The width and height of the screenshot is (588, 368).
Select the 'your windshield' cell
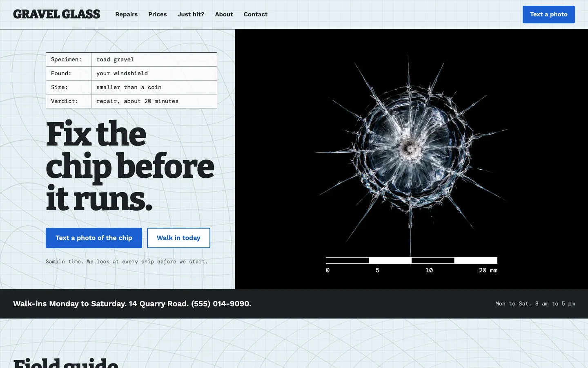click(x=154, y=74)
